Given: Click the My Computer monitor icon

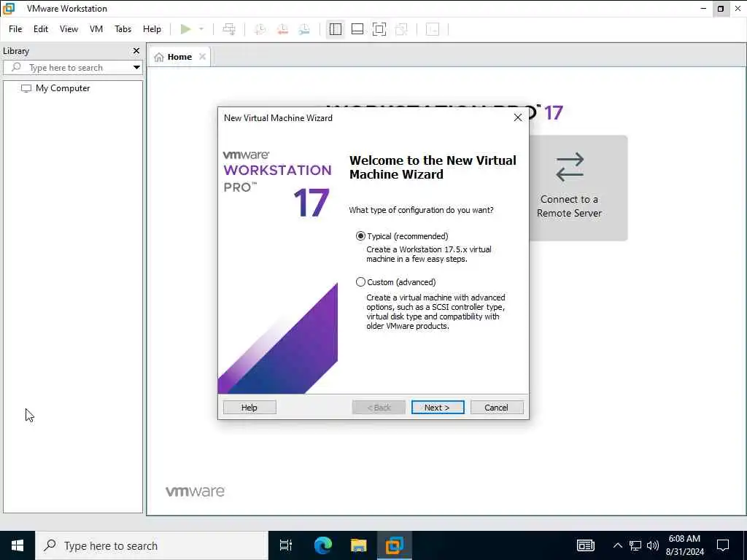Looking at the screenshot, I should click(x=26, y=88).
